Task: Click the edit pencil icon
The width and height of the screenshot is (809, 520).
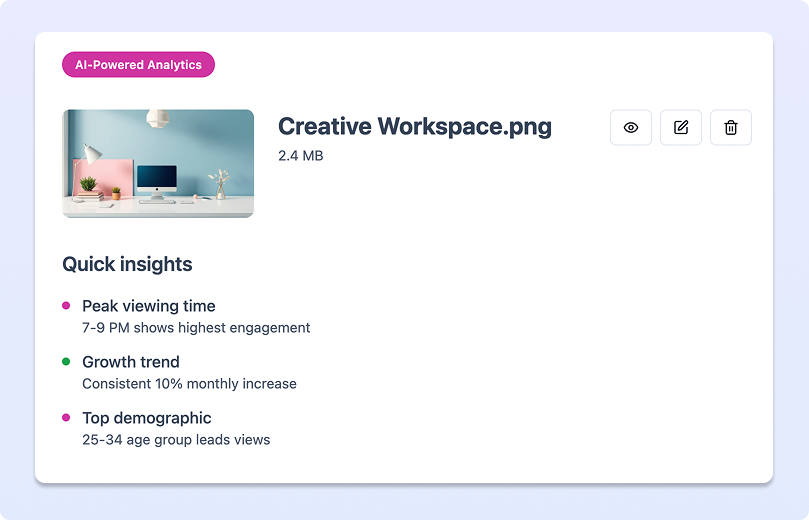Action: [681, 128]
